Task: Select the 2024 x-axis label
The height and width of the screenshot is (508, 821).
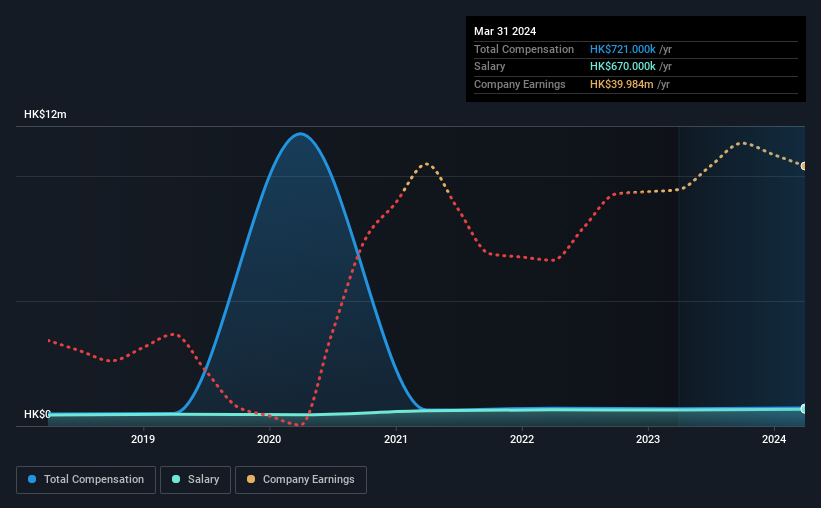Action: (774, 439)
